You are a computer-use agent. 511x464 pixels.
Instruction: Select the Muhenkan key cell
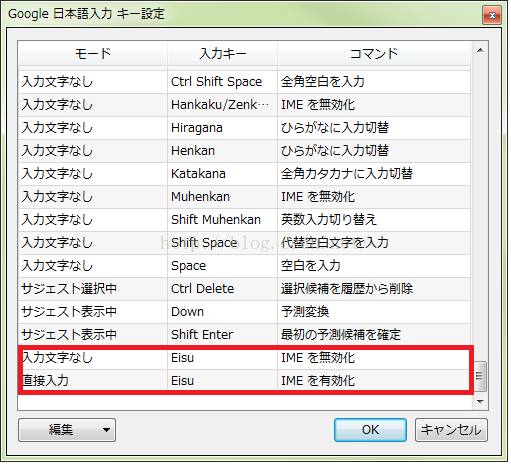(x=223, y=197)
